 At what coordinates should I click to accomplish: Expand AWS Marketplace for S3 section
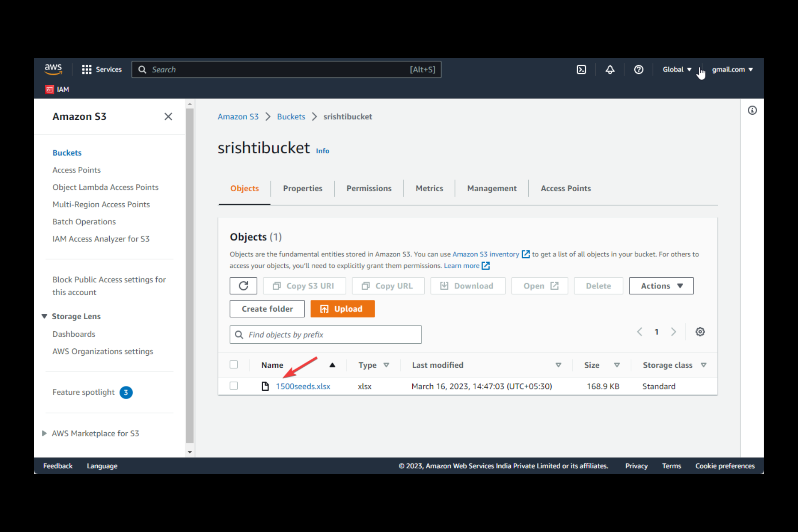(44, 433)
